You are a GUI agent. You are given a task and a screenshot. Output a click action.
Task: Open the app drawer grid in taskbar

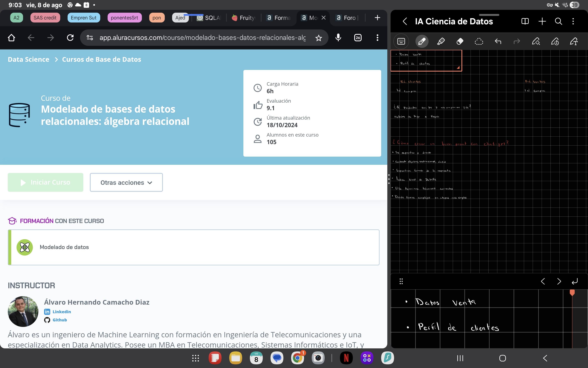point(196,358)
